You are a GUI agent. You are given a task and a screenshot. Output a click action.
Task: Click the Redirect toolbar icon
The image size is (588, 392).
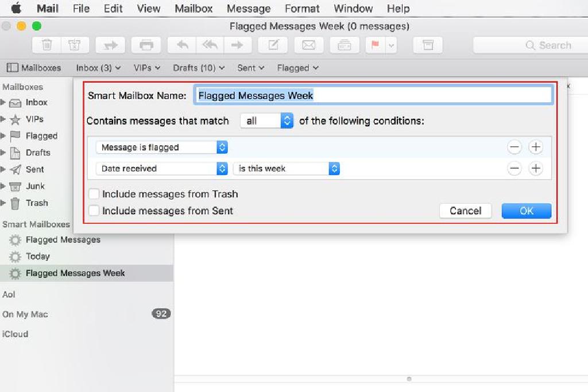pyautogui.click(x=110, y=45)
